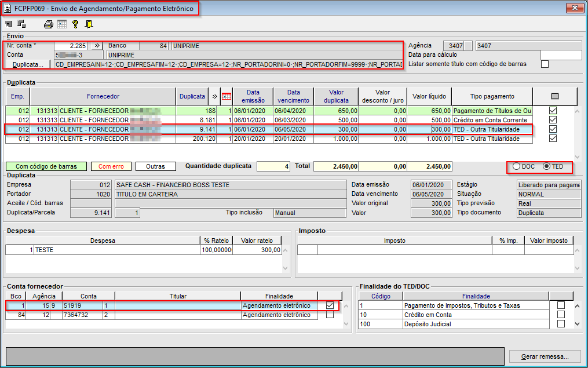Toggle the select-all checkbox in grid header
The image size is (588, 368).
[555, 96]
